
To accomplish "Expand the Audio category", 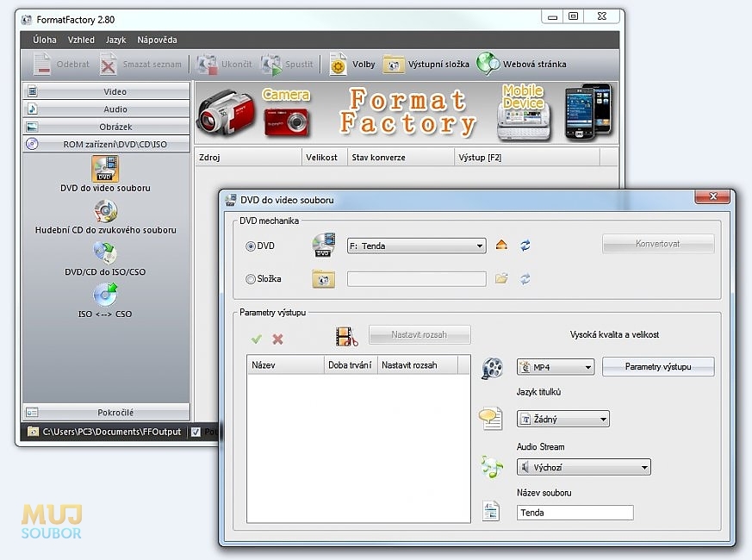I will [x=106, y=109].
